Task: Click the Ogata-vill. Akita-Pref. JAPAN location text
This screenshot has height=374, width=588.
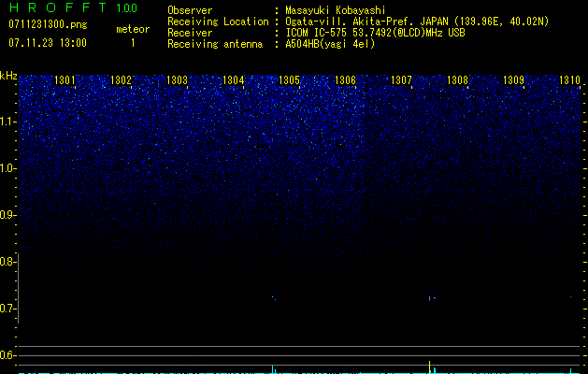Action: pyautogui.click(x=417, y=22)
